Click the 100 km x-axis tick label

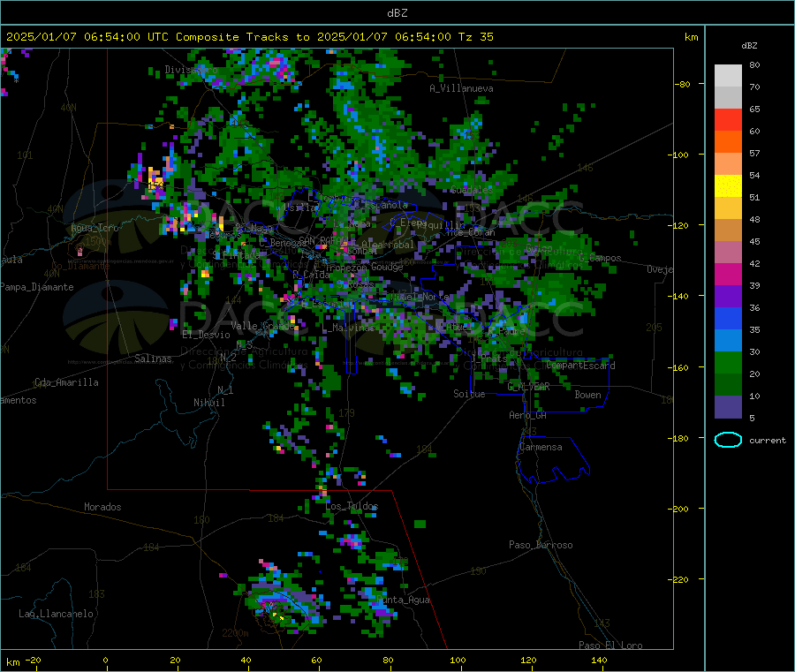pos(458,660)
